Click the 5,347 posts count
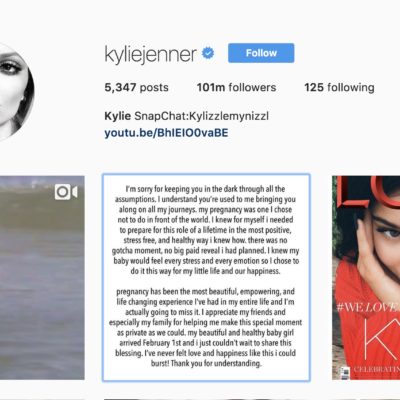The image size is (400, 400). (136, 87)
